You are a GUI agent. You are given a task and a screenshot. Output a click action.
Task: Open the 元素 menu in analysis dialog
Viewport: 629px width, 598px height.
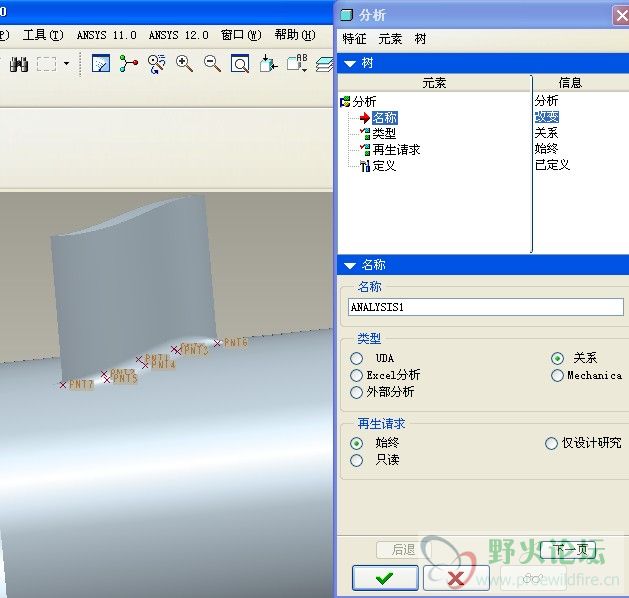point(390,39)
